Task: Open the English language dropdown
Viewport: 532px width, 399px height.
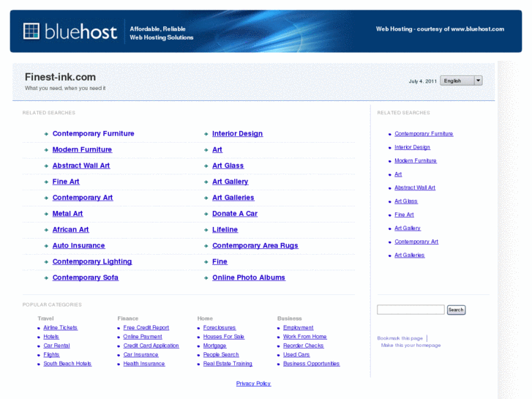Action: point(461,81)
